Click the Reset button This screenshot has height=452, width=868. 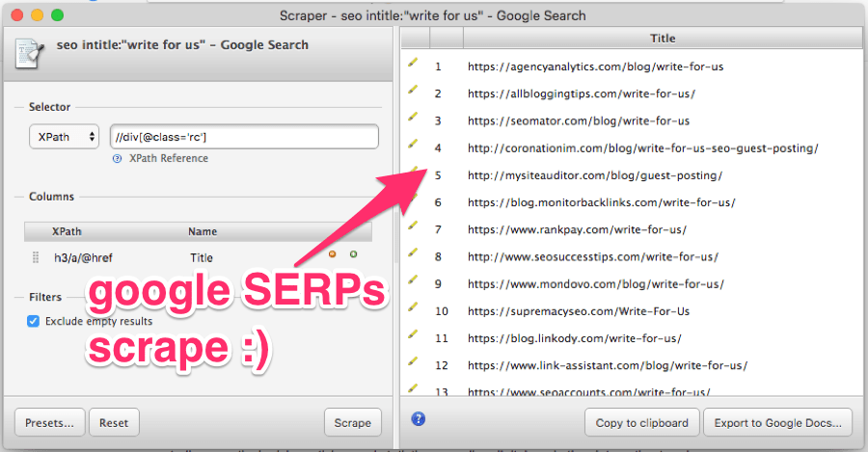[114, 422]
